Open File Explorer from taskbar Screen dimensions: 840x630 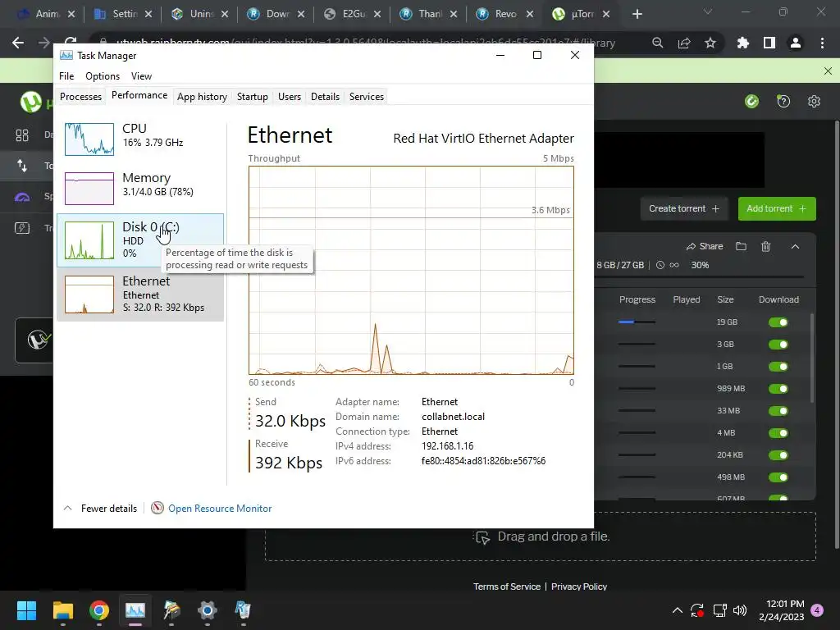tap(62, 610)
